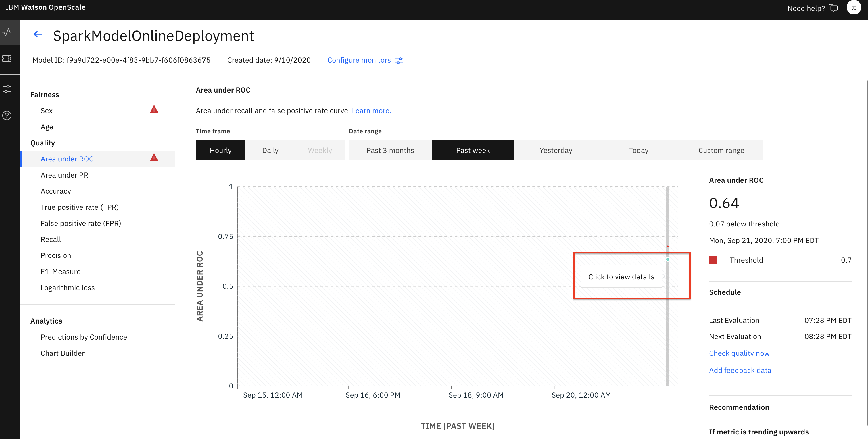Click the Learn more link
The image size is (868, 439).
(371, 111)
